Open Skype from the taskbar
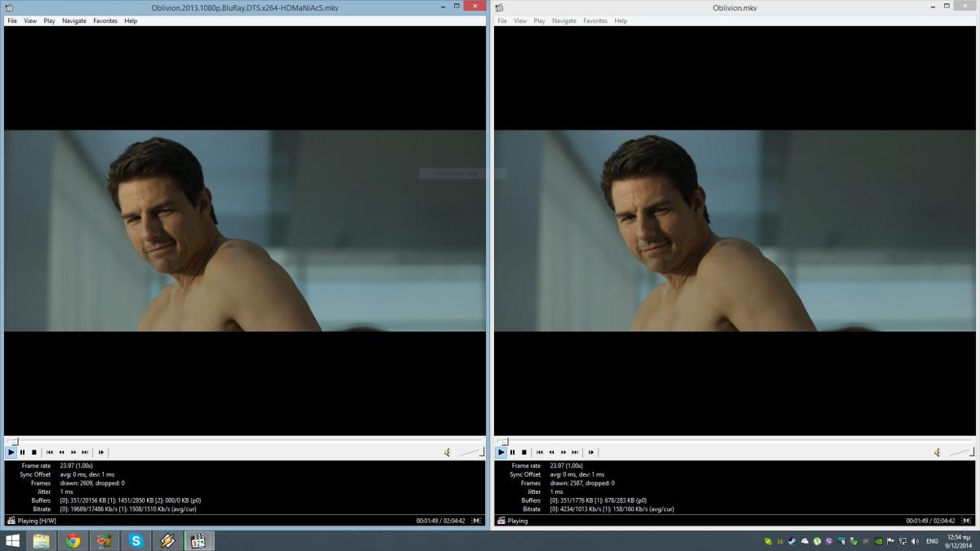Image resolution: width=980 pixels, height=551 pixels. click(136, 540)
